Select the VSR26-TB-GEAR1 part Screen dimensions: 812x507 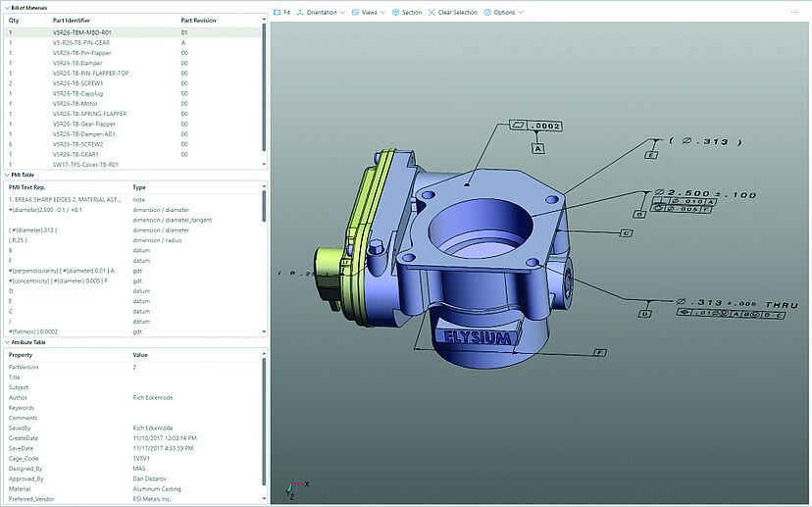(132, 154)
